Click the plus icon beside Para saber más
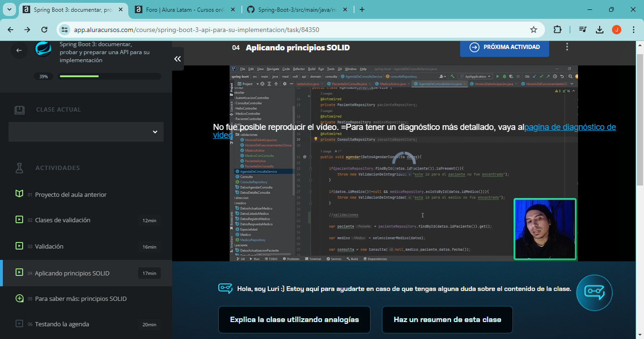Screen dimensions: 644x339 coord(19,299)
